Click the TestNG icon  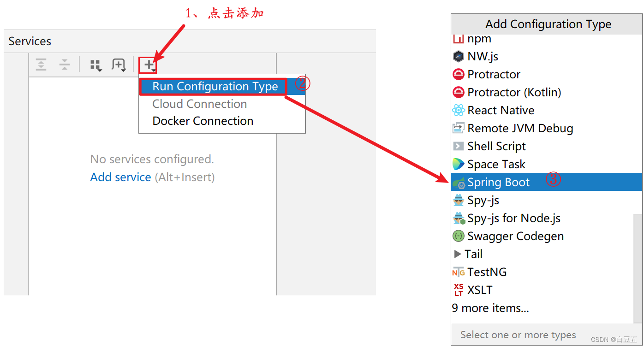click(x=459, y=272)
